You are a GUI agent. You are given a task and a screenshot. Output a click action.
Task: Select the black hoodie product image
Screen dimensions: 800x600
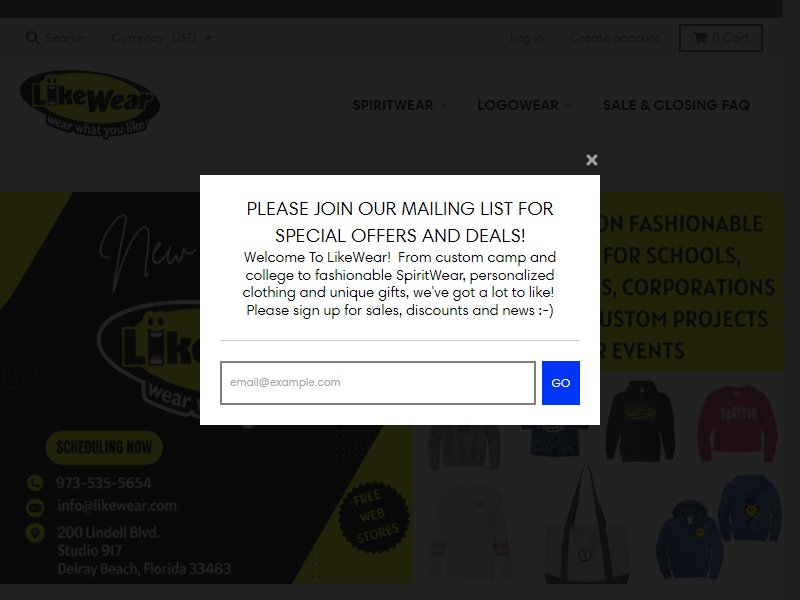click(x=640, y=421)
